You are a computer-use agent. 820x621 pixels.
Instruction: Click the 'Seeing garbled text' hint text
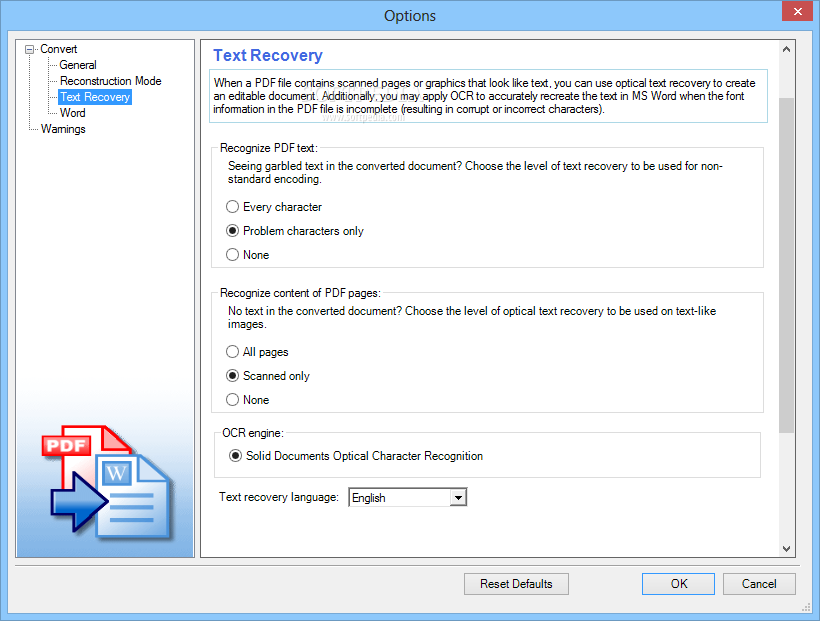pos(475,173)
